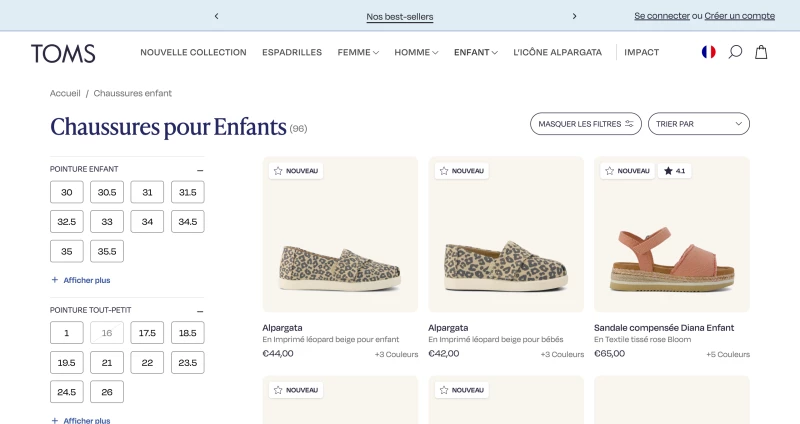This screenshot has width=800, height=424.
Task: Click the 4.1 star rating badge
Action: coord(674,171)
